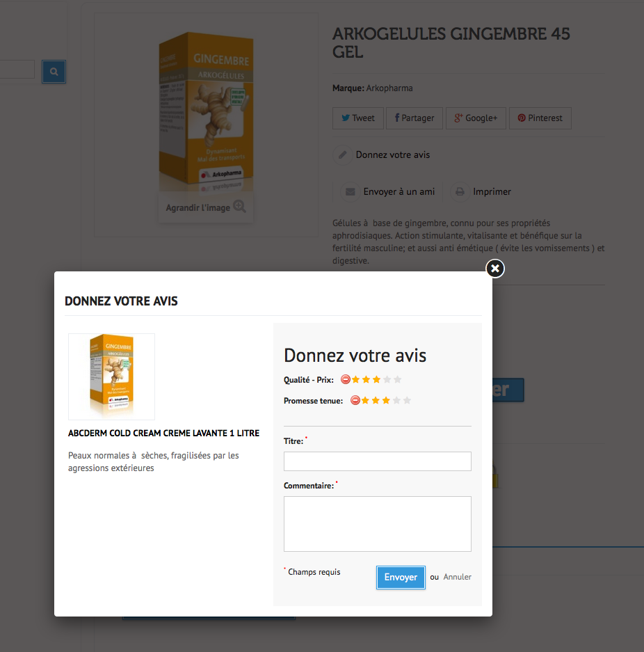Submit review with Envoyer button
The image size is (644, 652).
(401, 577)
